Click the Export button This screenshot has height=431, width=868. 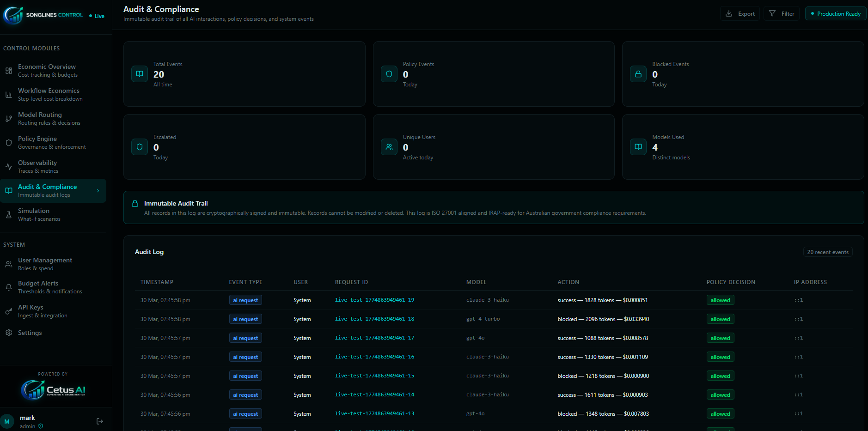pos(740,13)
